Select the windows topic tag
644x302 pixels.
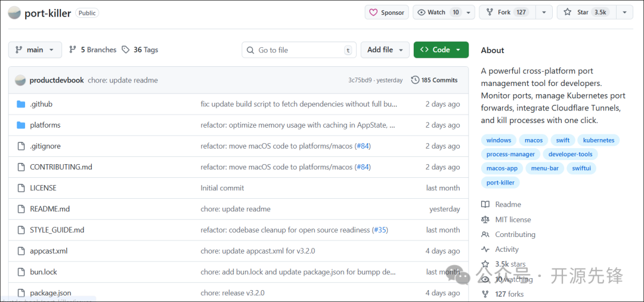pyautogui.click(x=499, y=140)
